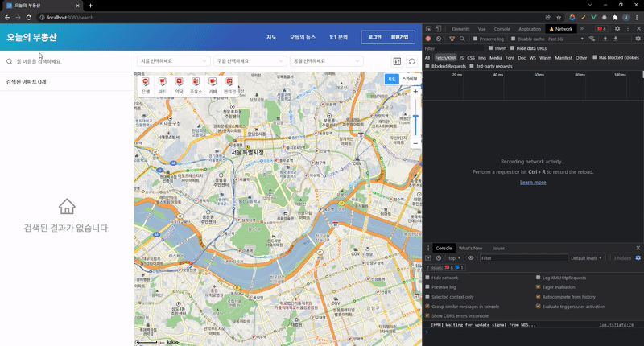Show bank (은행) markers on the map

(x=146, y=85)
